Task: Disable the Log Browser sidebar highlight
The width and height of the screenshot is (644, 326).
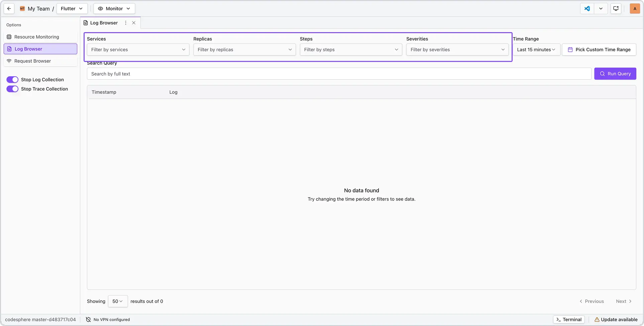Action: pyautogui.click(x=40, y=49)
